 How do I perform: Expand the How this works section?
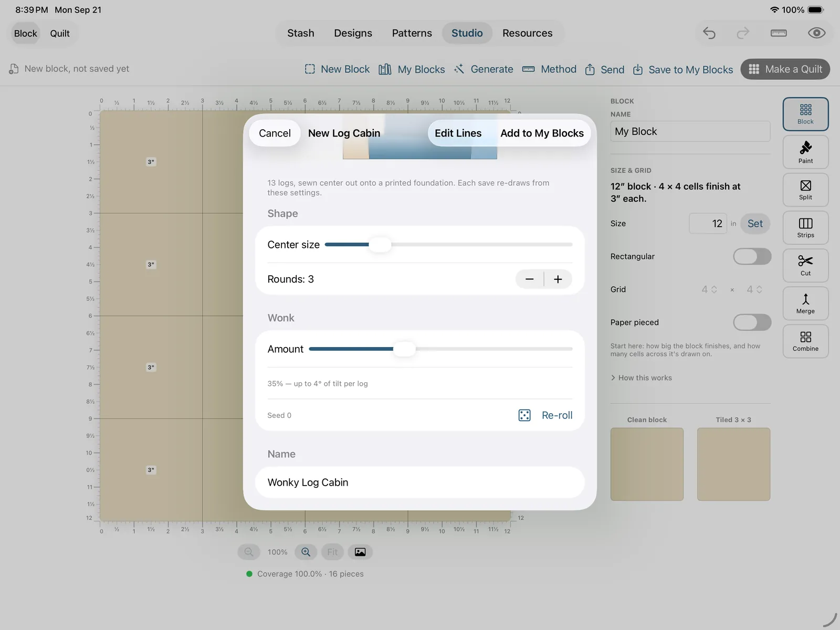[641, 378]
